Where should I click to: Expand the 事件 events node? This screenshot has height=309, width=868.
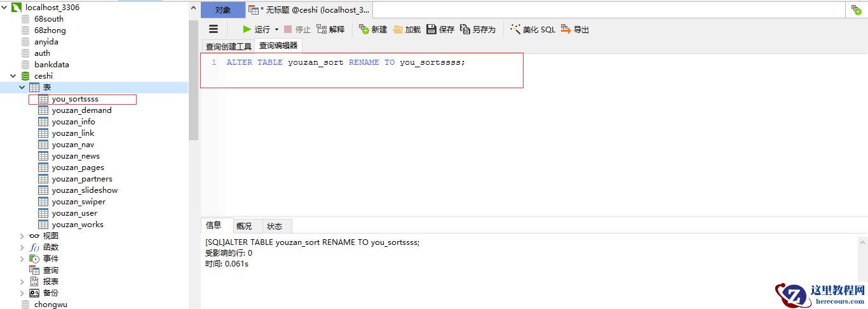coord(22,258)
